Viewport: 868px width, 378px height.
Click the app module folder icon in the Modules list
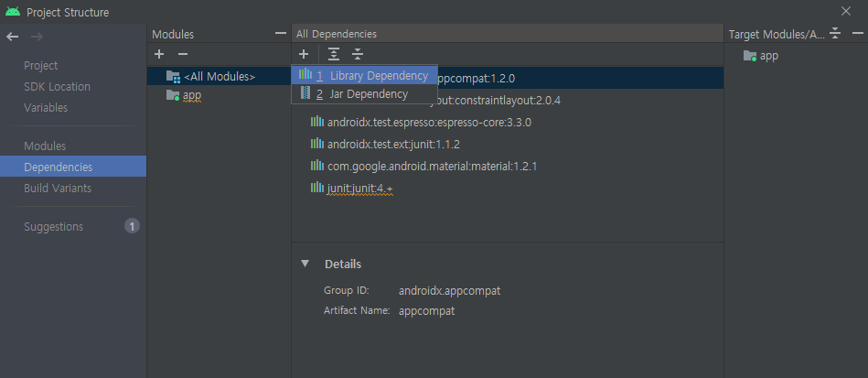click(x=173, y=95)
